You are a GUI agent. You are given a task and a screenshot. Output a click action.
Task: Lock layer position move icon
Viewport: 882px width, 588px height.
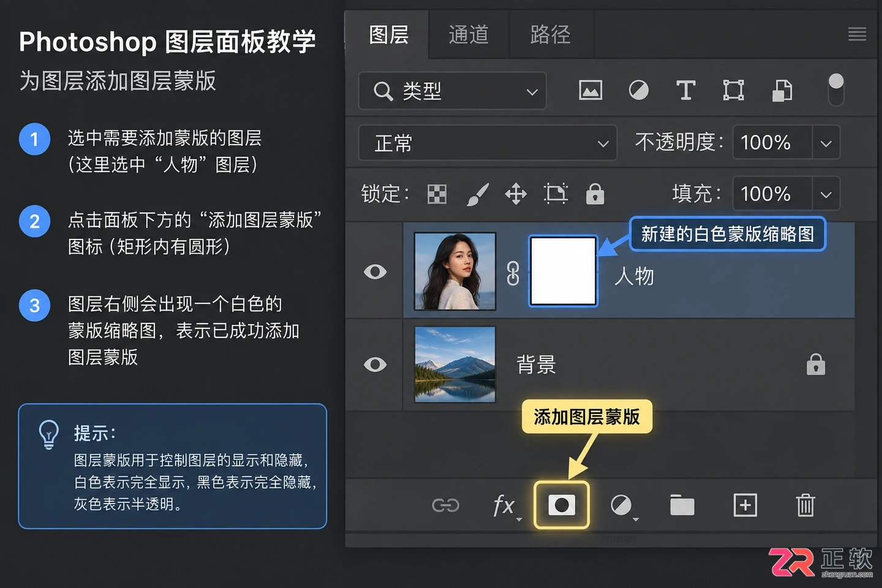[516, 194]
